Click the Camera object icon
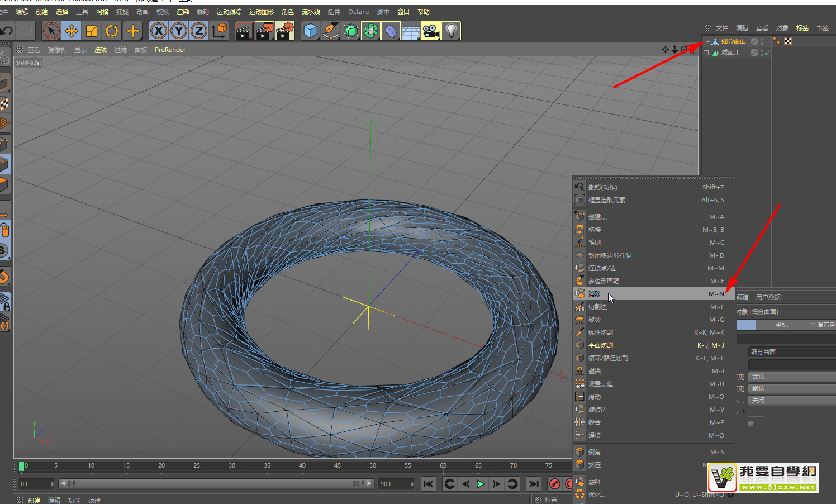 (x=431, y=31)
